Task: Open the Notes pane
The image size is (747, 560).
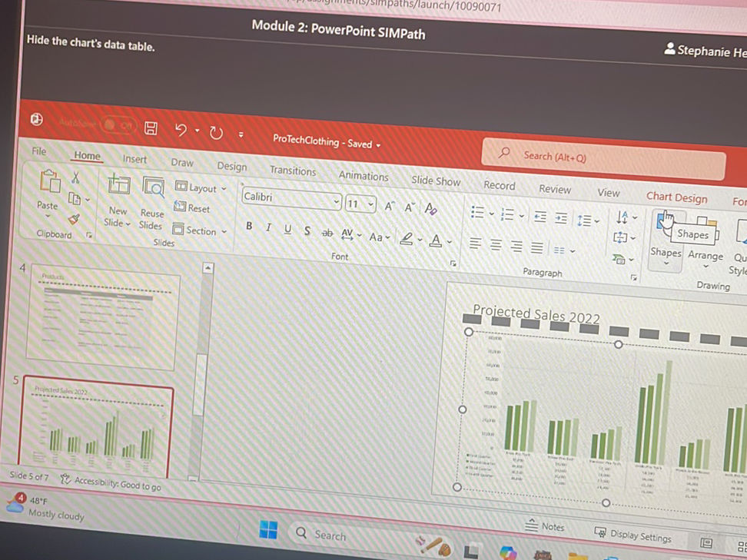Action: click(x=546, y=527)
